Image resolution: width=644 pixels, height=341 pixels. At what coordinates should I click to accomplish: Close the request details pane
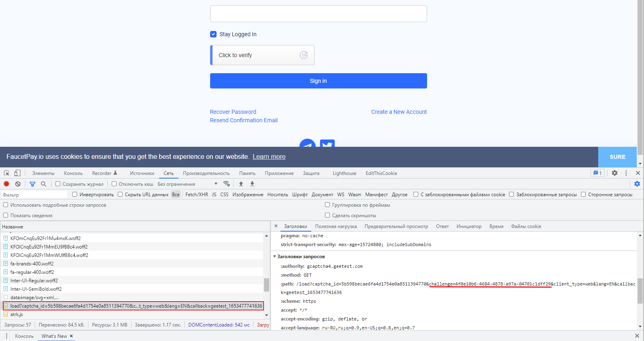pyautogui.click(x=276, y=226)
